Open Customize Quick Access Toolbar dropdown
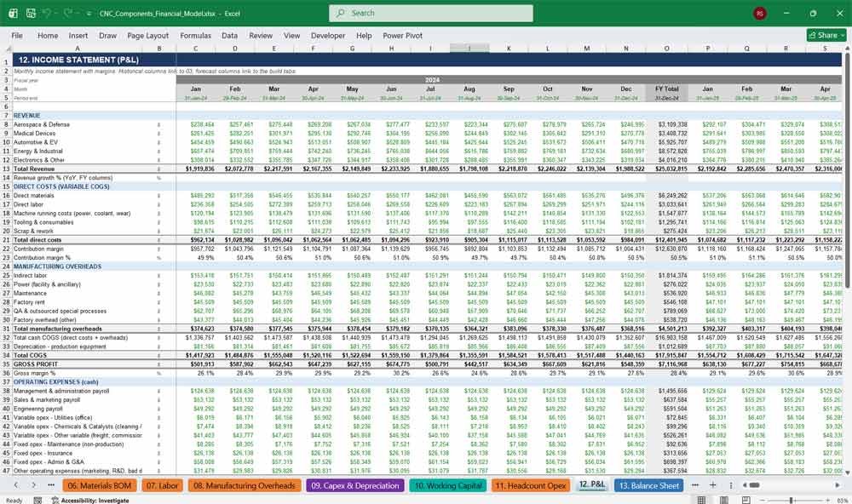Screen dimensions: 852x504 [89, 14]
